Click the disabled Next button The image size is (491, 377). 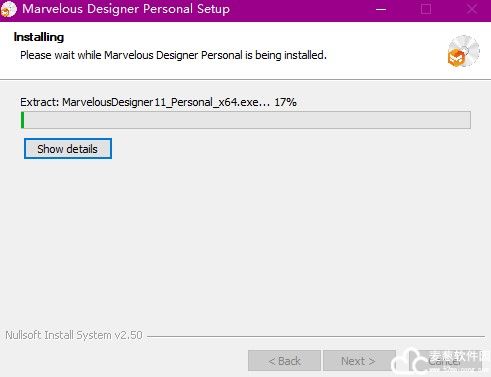[359, 360]
